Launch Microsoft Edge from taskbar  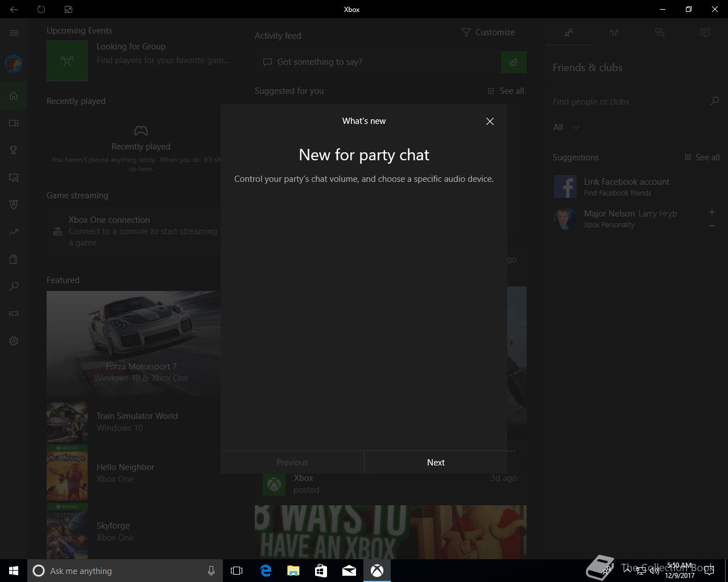pyautogui.click(x=266, y=571)
